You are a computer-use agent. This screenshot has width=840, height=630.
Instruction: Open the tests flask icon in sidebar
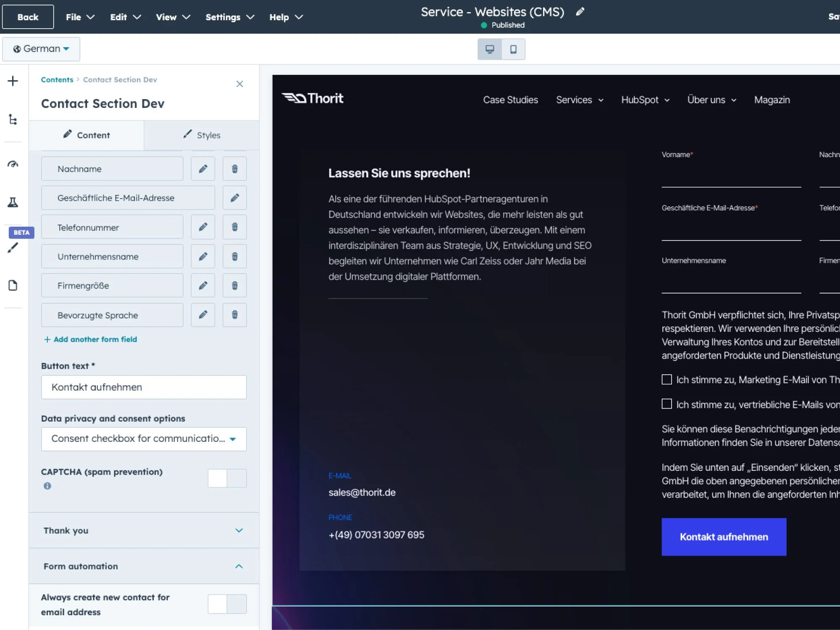pos(13,202)
